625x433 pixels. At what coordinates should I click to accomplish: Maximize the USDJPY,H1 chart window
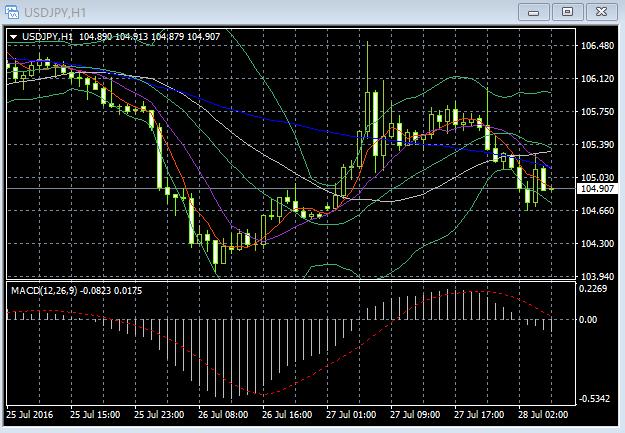567,12
